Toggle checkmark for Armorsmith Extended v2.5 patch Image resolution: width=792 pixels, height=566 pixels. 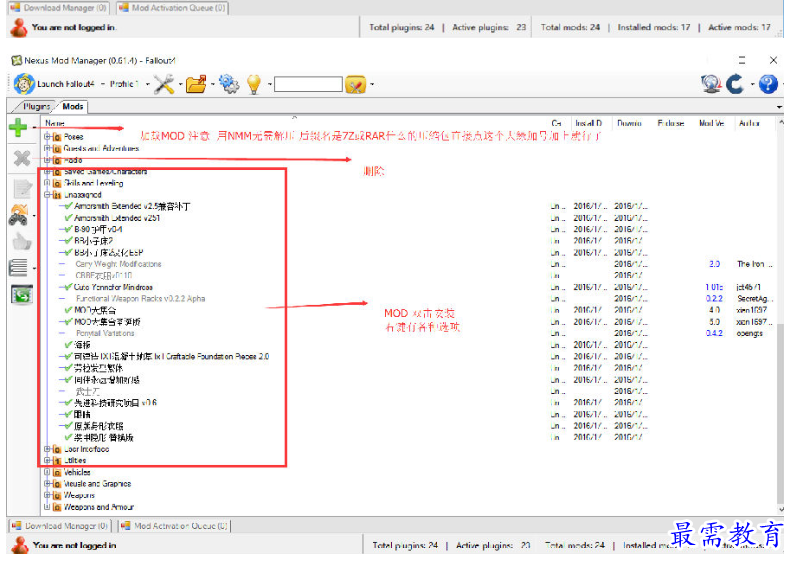(68, 206)
